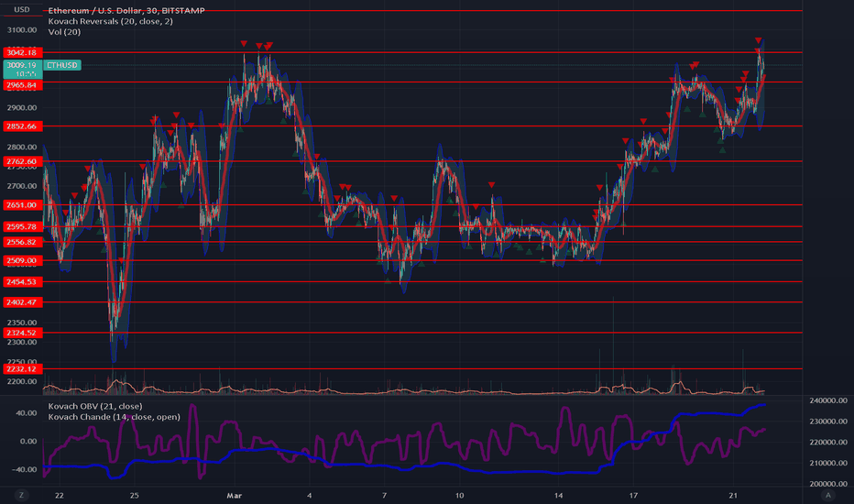Select the Kovach Chande indicator legend
Screen dimensions: 854x504
pyautogui.click(x=114, y=417)
